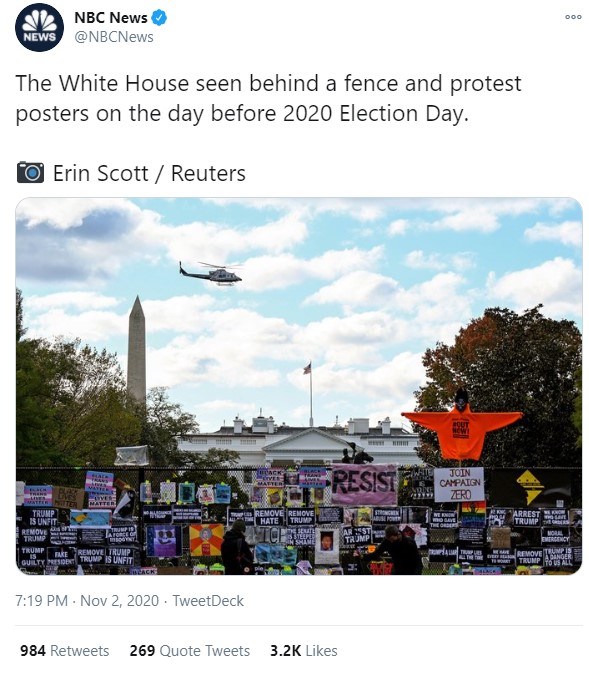Click the American flag above the White House
The height and width of the screenshot is (674, 589).
[307, 368]
